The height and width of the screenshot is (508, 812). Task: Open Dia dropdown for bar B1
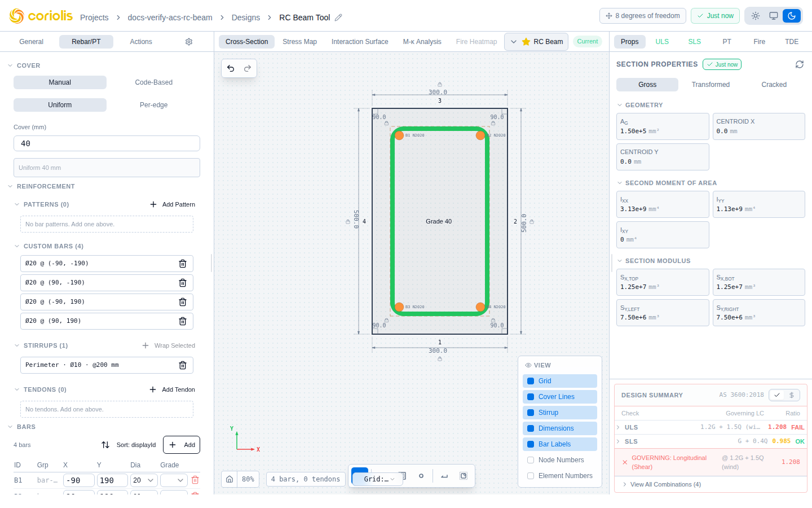pos(144,480)
